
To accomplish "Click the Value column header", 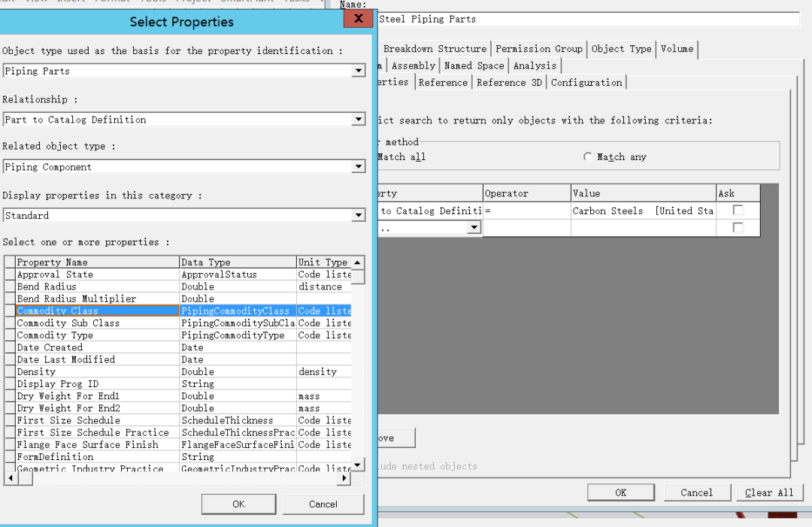I will point(644,193).
